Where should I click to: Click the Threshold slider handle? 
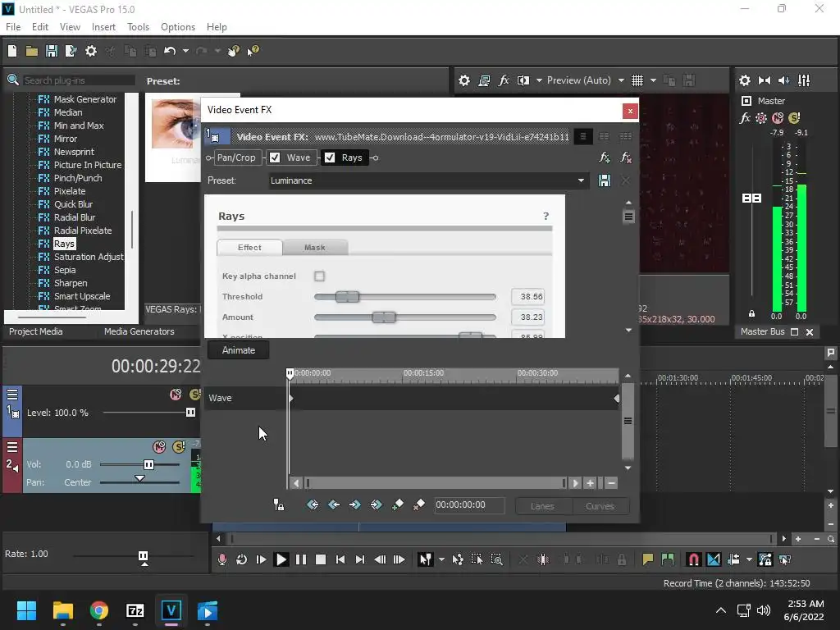coord(347,297)
